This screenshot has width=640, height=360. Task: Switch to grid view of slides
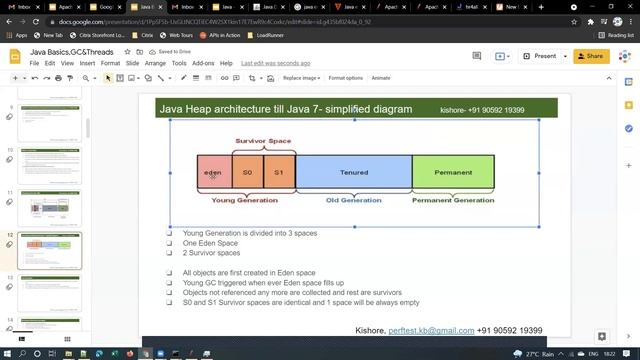pyautogui.click(x=67, y=339)
